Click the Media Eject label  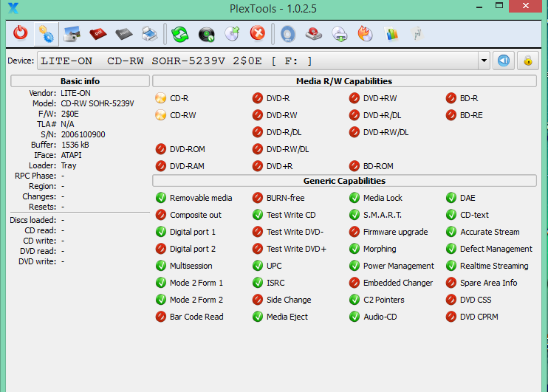(x=287, y=317)
